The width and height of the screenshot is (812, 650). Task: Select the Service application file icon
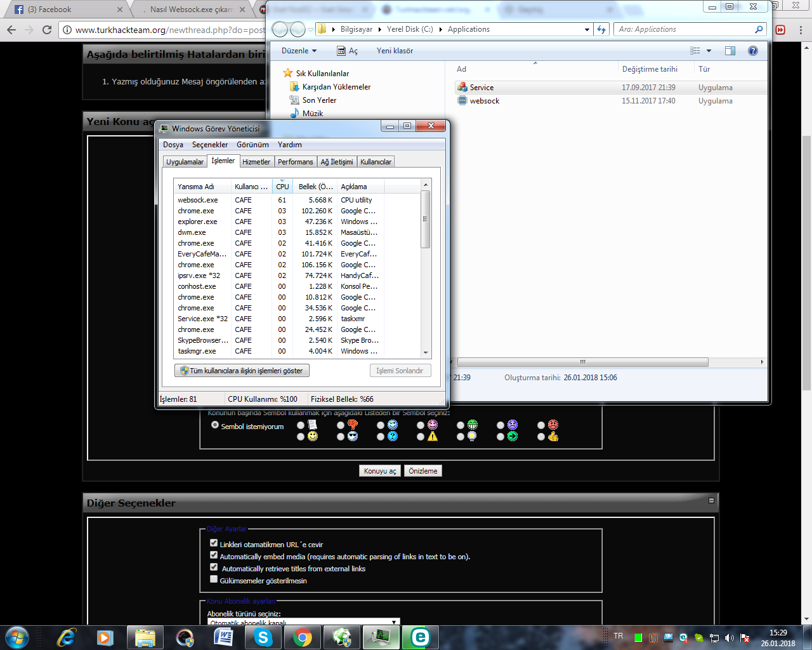[x=462, y=88]
